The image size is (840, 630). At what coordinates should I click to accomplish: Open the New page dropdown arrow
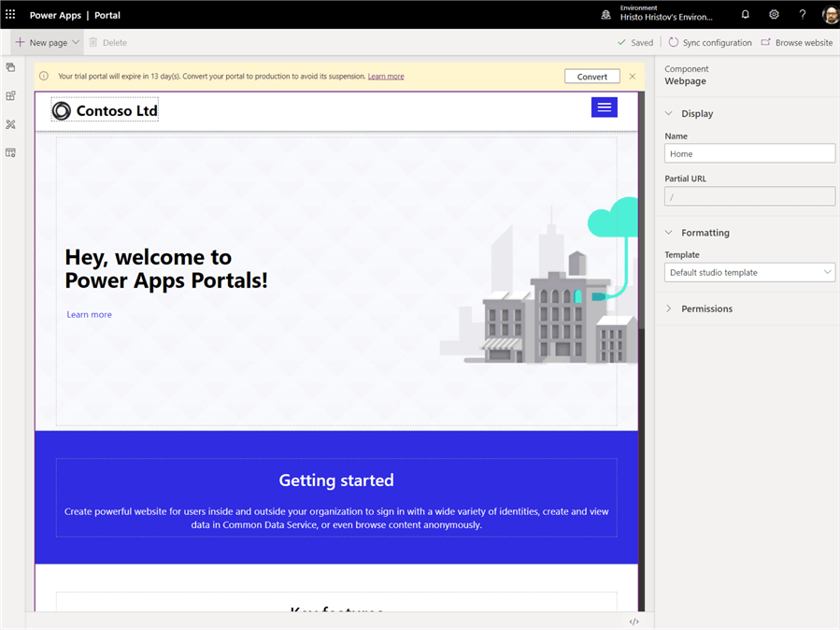pos(76,42)
